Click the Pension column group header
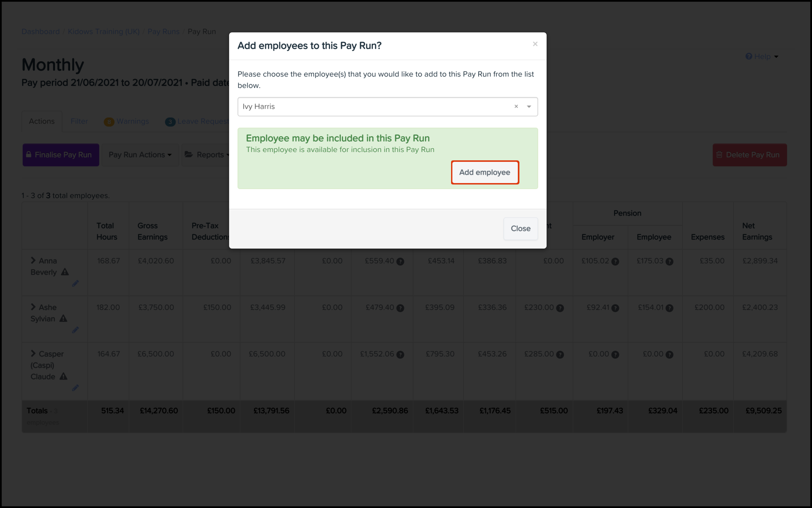 click(627, 213)
